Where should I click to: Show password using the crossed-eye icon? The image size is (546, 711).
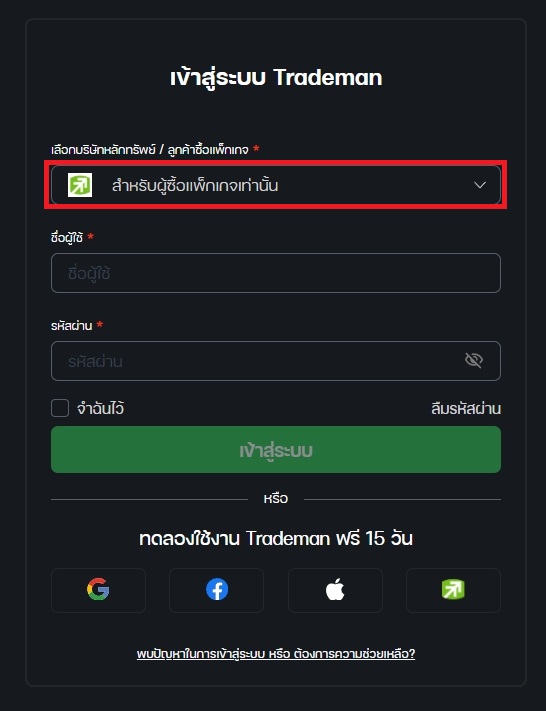pyautogui.click(x=474, y=360)
